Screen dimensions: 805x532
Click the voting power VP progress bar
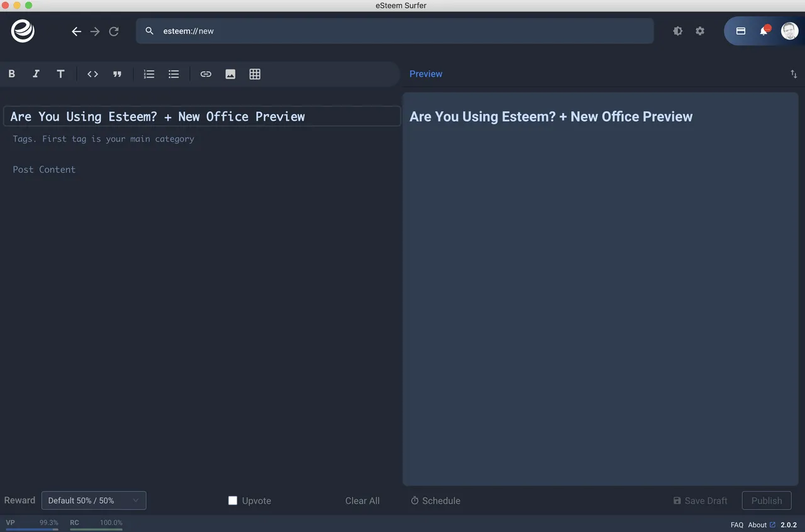(x=32, y=529)
